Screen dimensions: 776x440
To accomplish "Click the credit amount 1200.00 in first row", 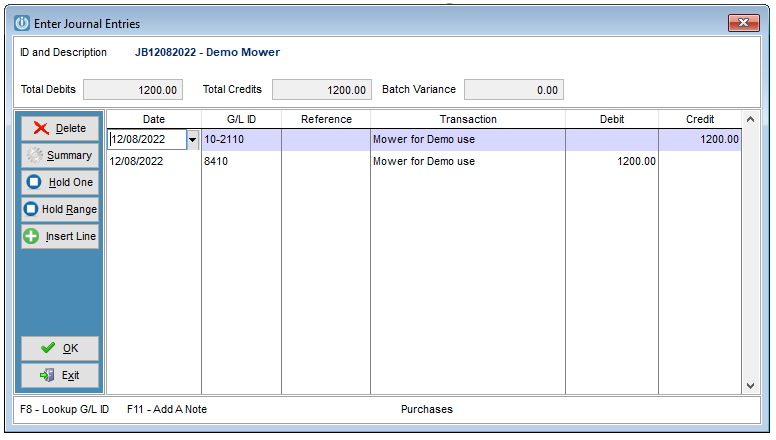I will click(719, 140).
